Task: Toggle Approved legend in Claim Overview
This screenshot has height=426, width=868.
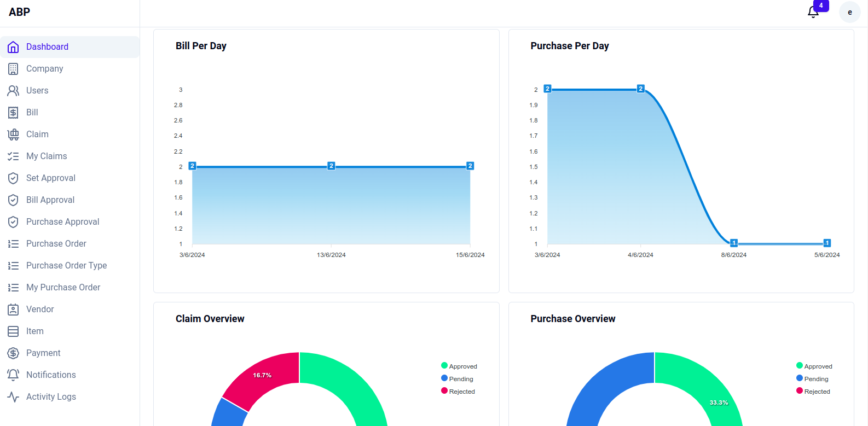Action: pyautogui.click(x=459, y=366)
